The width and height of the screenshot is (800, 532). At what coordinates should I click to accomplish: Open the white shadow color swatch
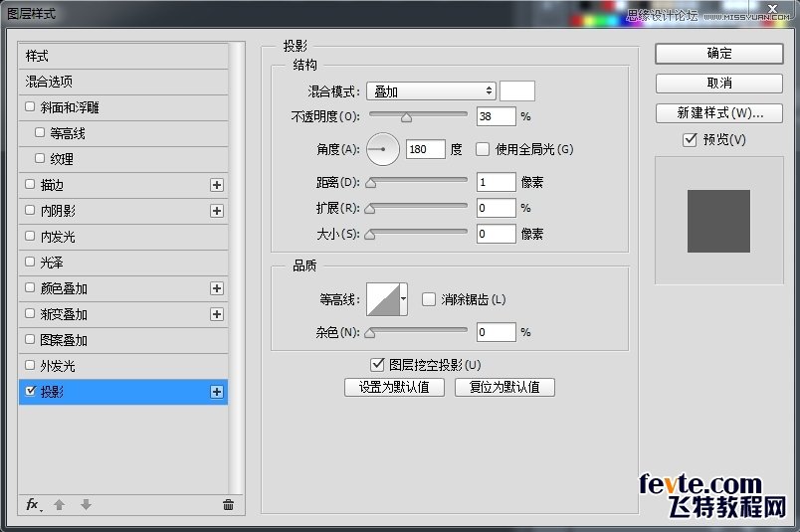(517, 91)
